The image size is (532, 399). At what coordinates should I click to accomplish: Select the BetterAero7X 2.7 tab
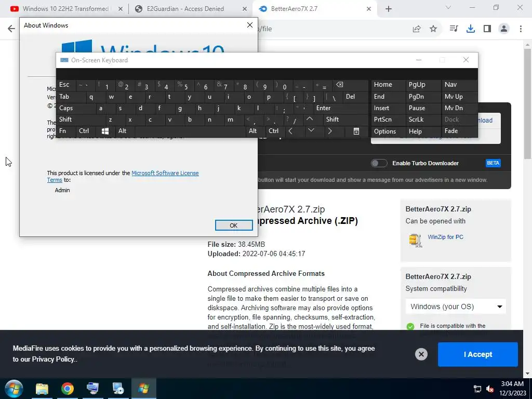point(314,9)
